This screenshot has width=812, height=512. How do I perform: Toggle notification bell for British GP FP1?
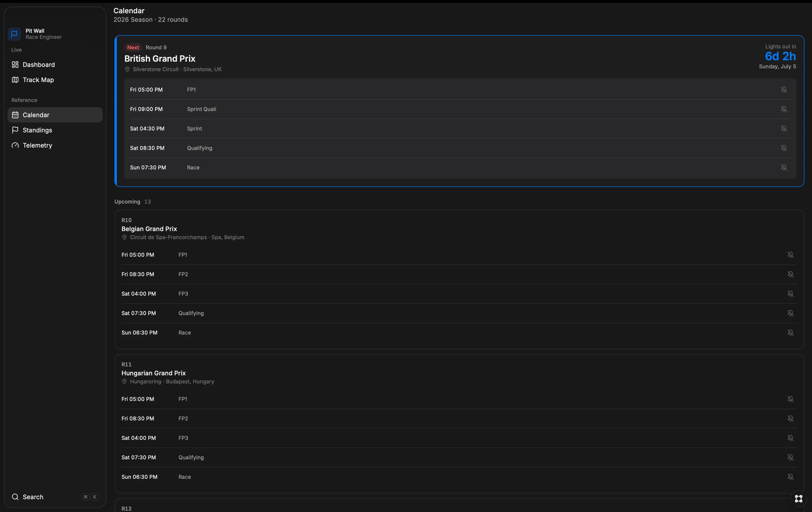(784, 90)
